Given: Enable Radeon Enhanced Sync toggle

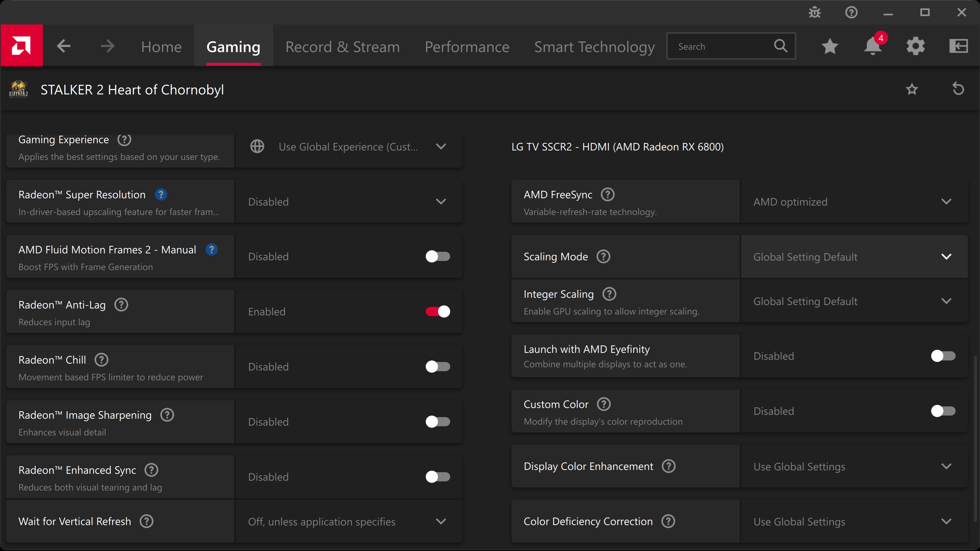Looking at the screenshot, I should click(x=438, y=477).
